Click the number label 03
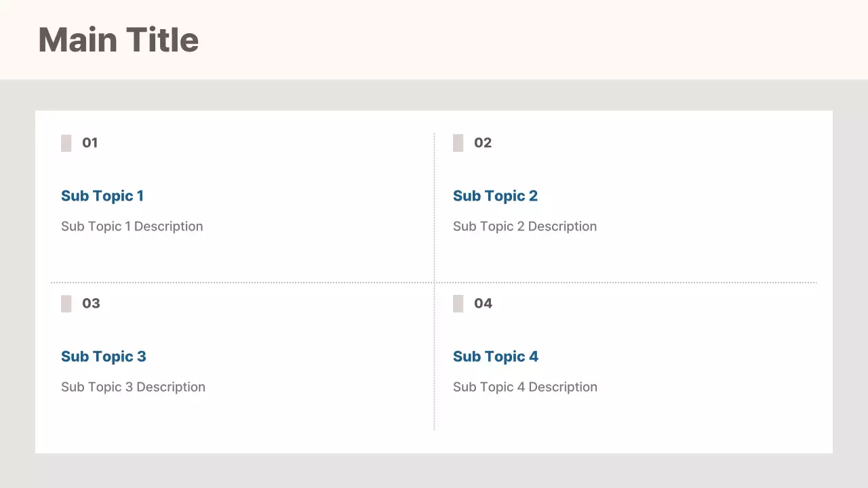This screenshot has width=868, height=488. coord(91,304)
